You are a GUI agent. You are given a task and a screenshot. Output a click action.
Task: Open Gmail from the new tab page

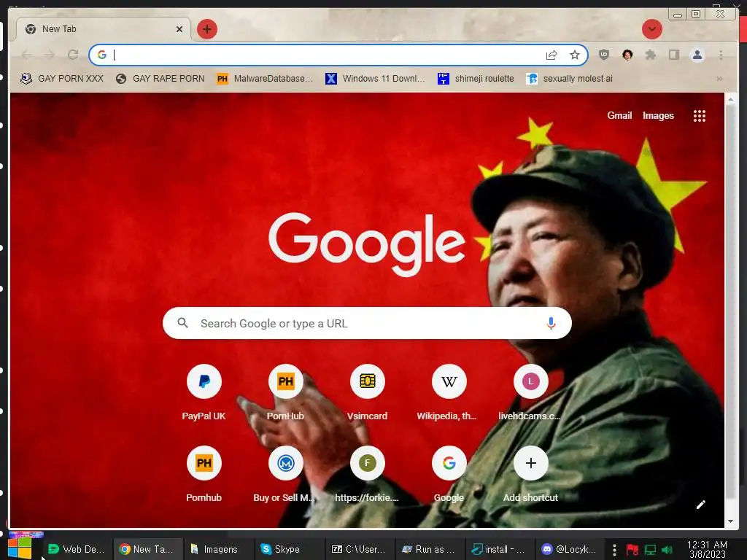tap(619, 116)
